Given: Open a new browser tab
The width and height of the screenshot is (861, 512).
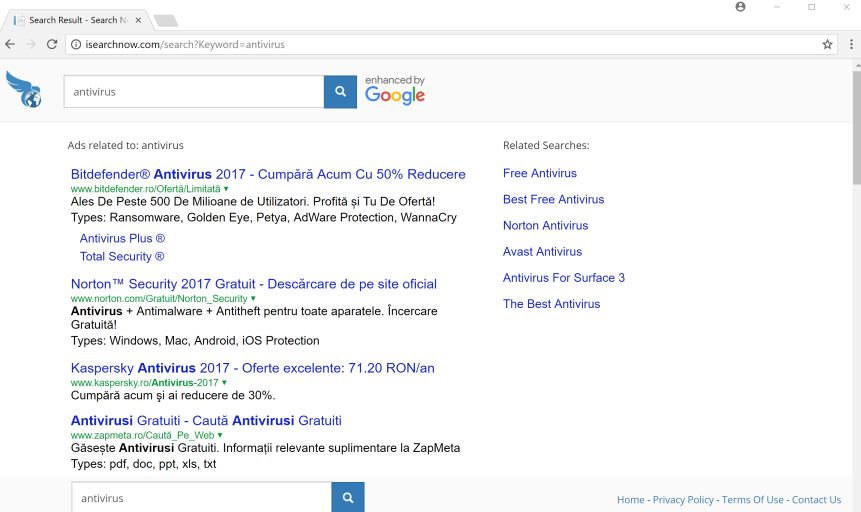Looking at the screenshot, I should [166, 21].
